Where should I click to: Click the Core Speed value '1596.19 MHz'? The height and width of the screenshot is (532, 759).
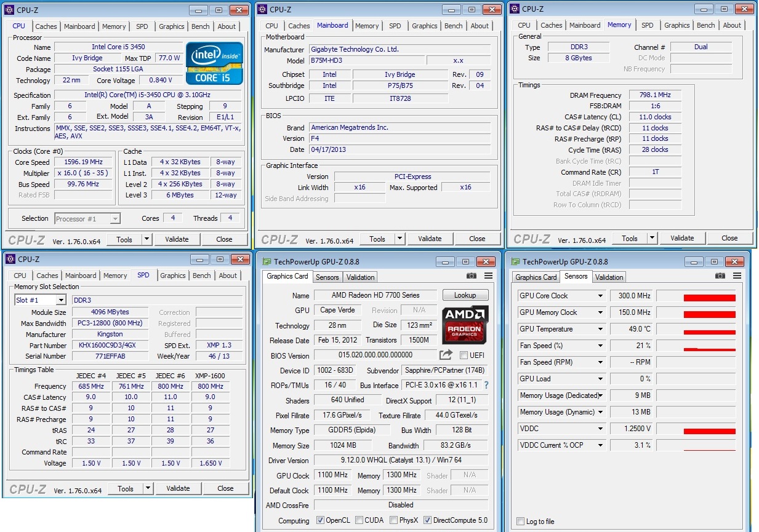pyautogui.click(x=84, y=162)
